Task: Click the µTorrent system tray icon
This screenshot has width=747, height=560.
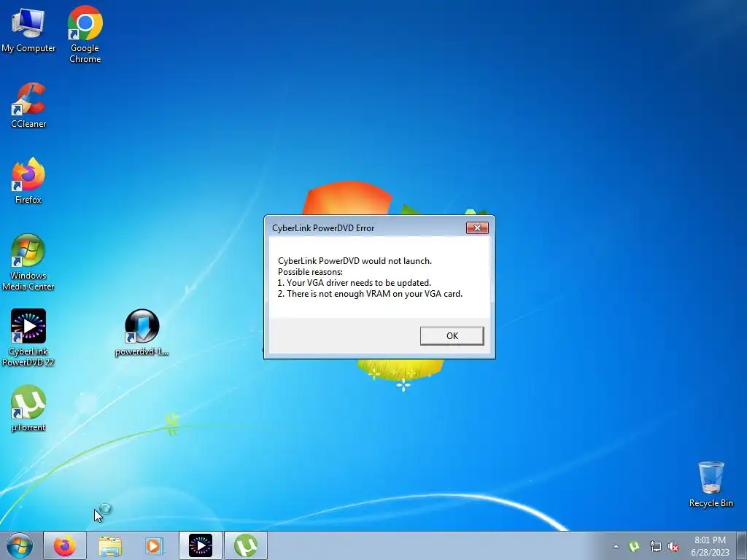Action: point(634,546)
